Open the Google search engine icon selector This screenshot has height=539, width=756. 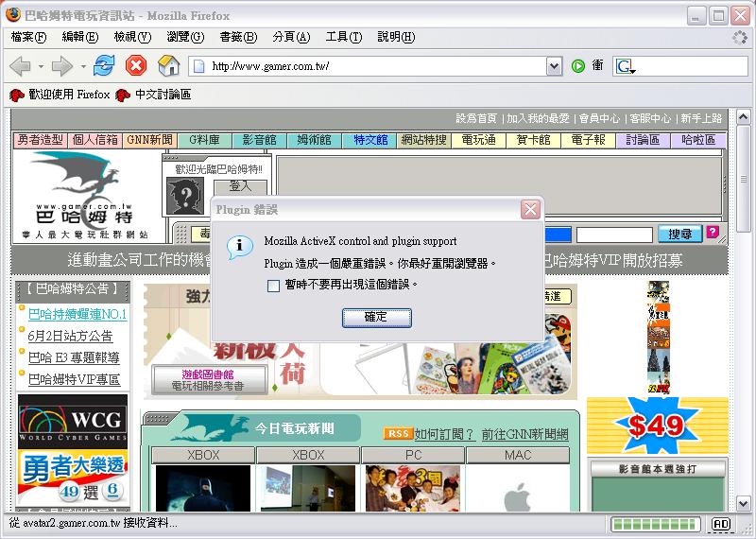tap(626, 66)
